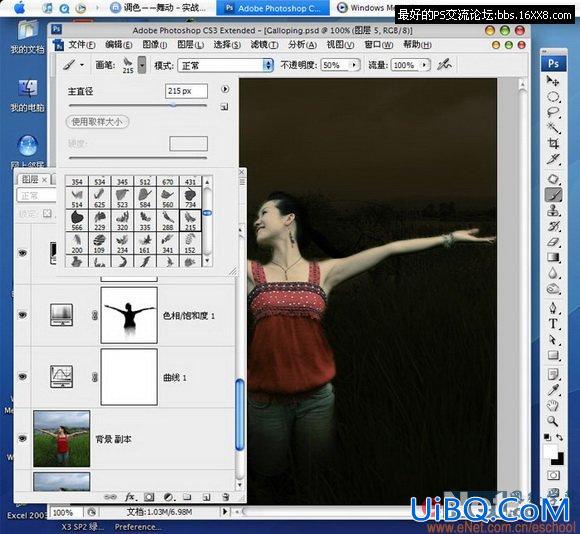This screenshot has width=580, height=534.
Task: Open the tool preset picker arrow
Action: (82, 65)
